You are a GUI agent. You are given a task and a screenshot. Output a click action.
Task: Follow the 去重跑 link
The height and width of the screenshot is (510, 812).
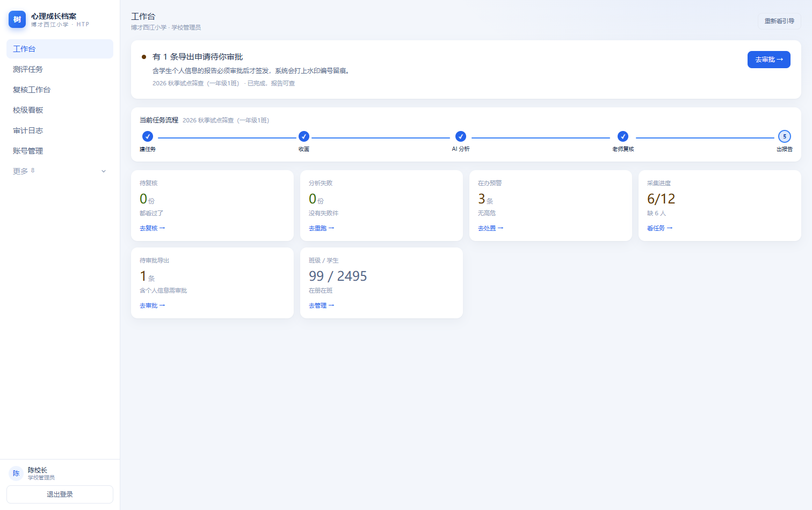point(322,228)
